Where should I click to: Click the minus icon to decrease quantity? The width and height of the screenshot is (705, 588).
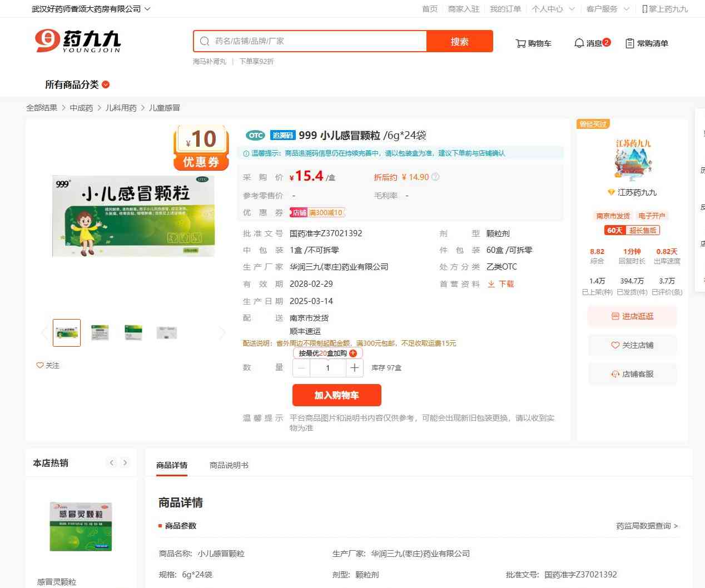(x=301, y=368)
